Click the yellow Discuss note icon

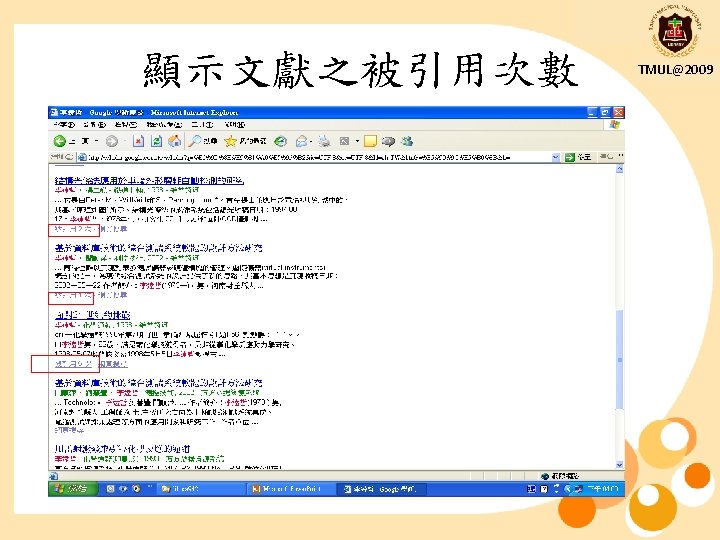click(370, 141)
